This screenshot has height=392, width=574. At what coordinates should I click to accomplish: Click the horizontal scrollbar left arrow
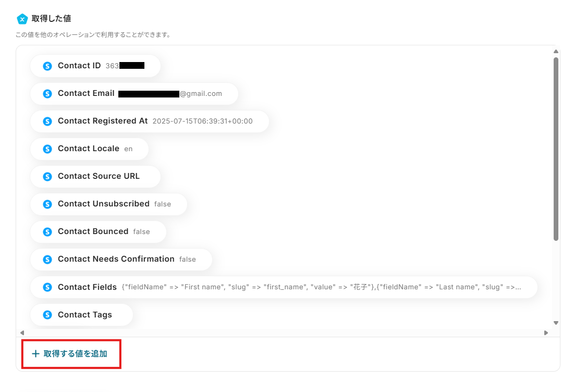22,333
